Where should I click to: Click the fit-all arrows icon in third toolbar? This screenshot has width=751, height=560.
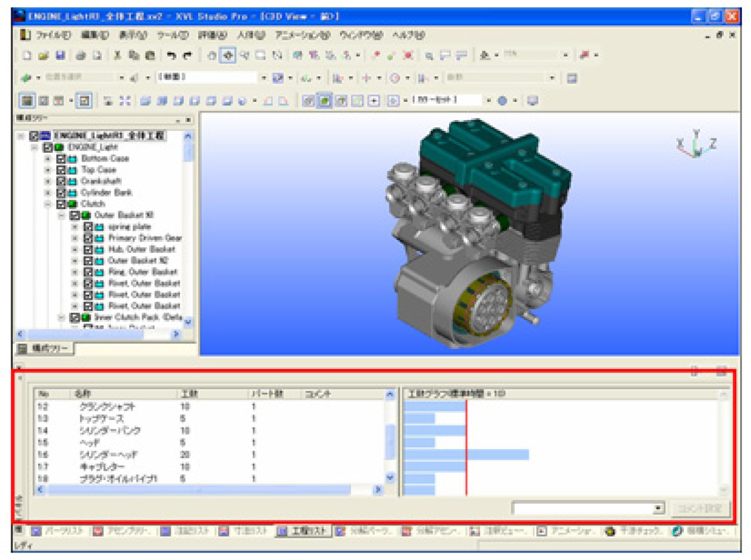[125, 101]
